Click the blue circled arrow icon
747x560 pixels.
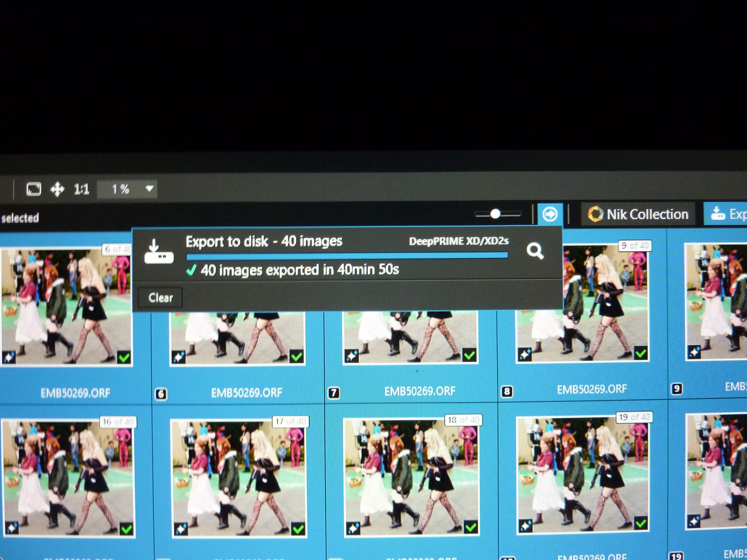click(x=550, y=214)
